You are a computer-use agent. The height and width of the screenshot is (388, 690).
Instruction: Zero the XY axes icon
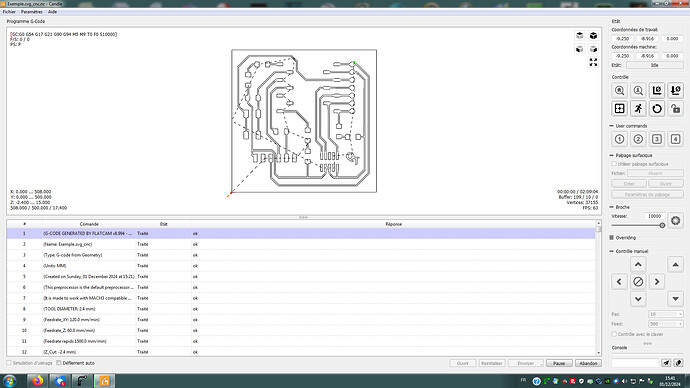tap(657, 91)
